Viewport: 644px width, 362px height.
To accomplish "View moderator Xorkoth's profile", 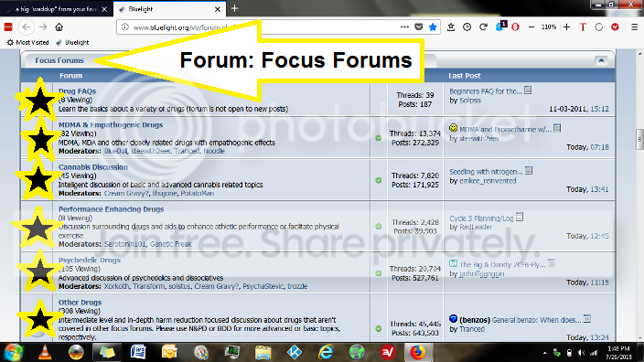I will click(x=116, y=286).
